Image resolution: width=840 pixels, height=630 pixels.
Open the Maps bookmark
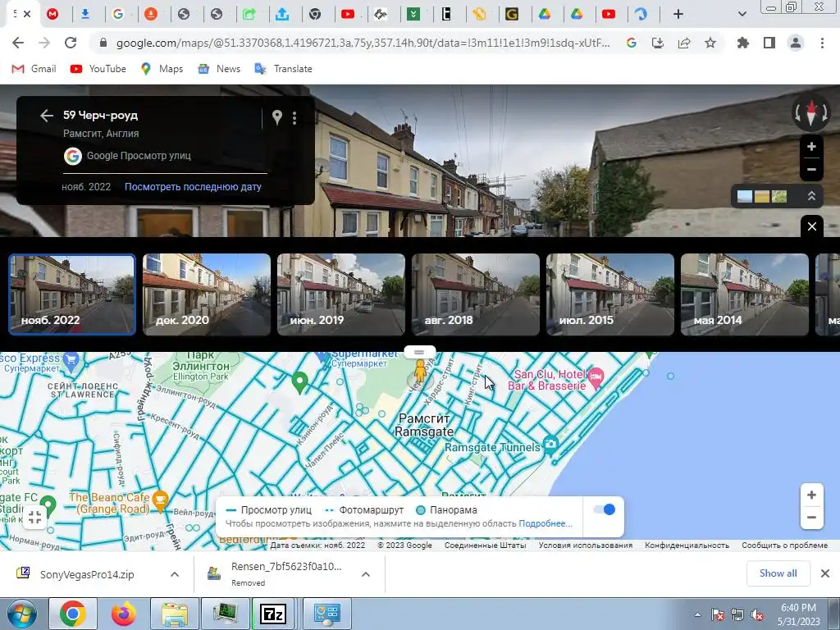162,69
